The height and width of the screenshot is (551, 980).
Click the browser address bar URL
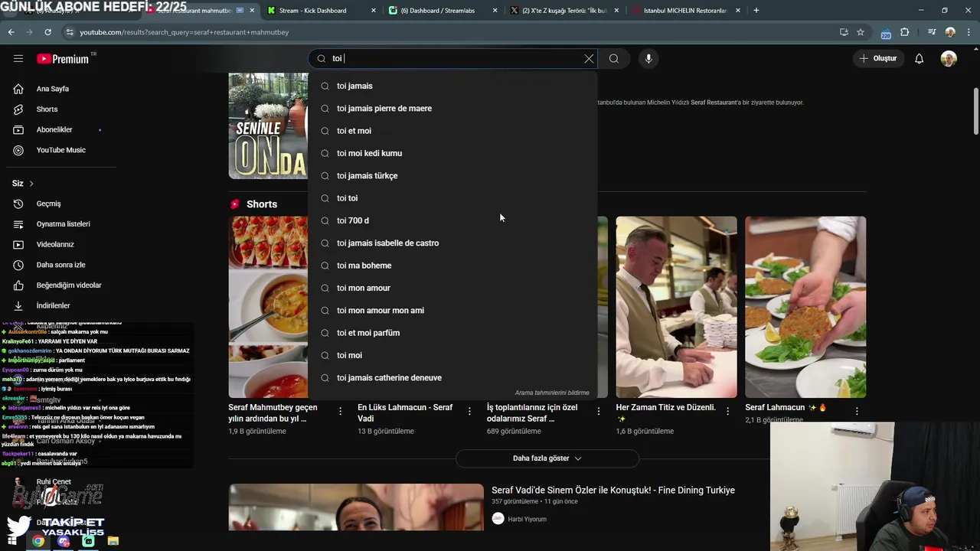(185, 32)
